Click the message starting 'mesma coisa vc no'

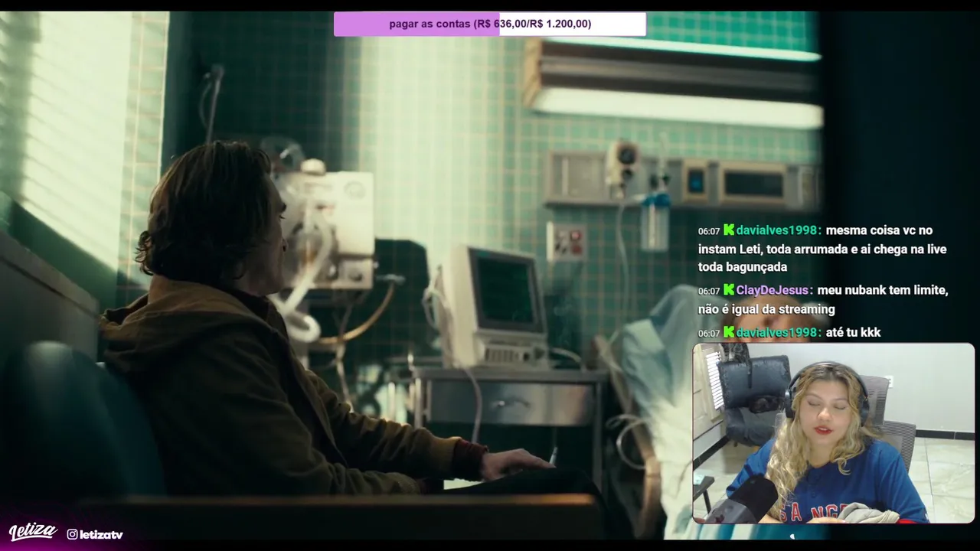[823, 249]
